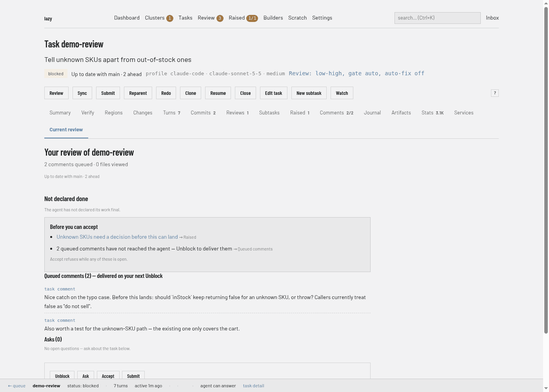Switch to the Summary tab
The width and height of the screenshot is (549, 392).
coord(60,113)
